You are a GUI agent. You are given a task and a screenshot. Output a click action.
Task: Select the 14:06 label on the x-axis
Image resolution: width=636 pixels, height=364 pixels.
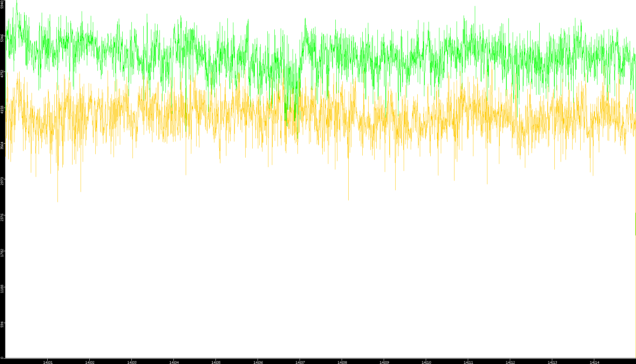(258, 362)
